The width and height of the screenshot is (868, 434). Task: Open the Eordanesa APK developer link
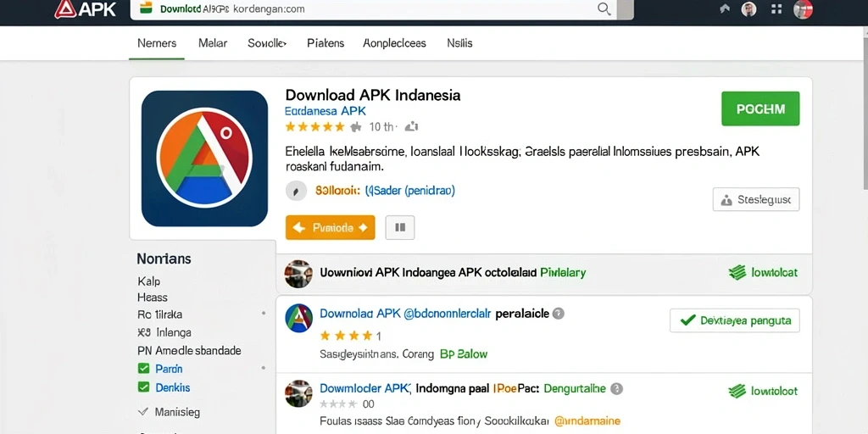point(325,111)
